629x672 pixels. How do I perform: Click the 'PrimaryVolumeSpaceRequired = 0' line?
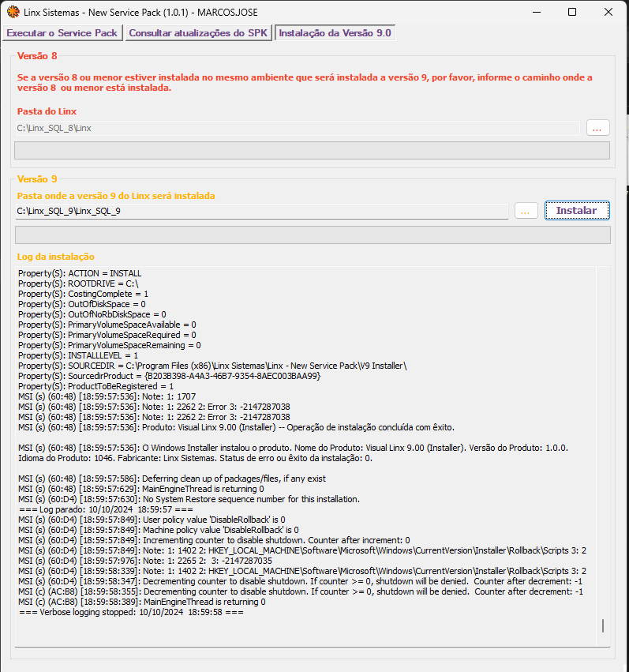pos(107,335)
